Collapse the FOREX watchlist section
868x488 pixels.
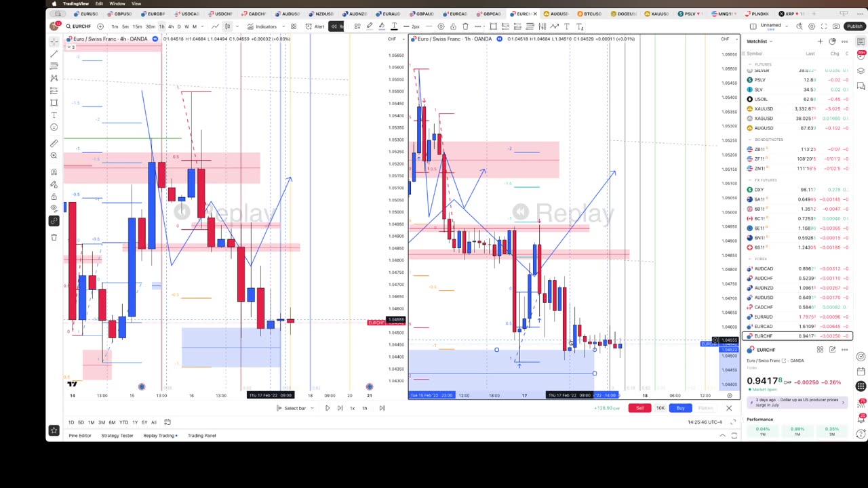749,258
